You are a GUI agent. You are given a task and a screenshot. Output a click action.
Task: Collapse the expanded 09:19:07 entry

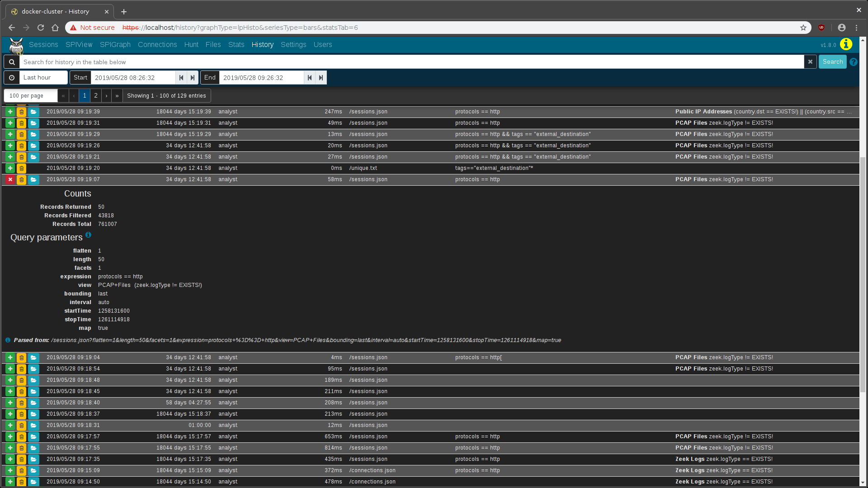[x=10, y=180]
